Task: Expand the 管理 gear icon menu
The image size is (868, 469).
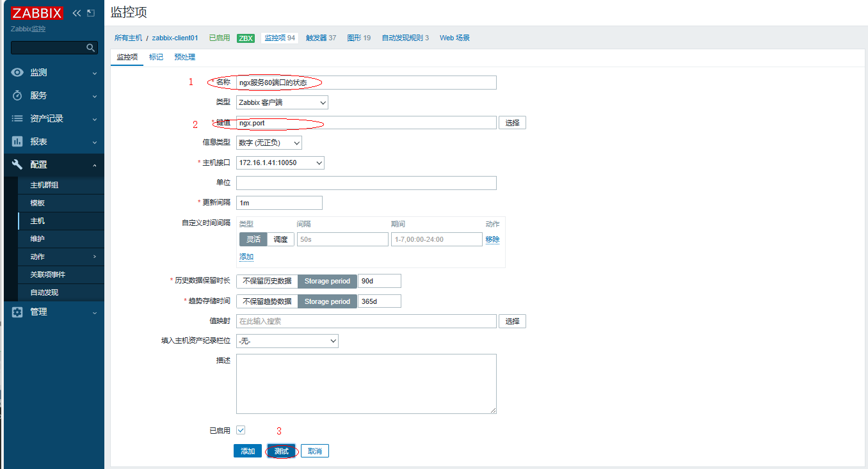Action: pos(18,312)
